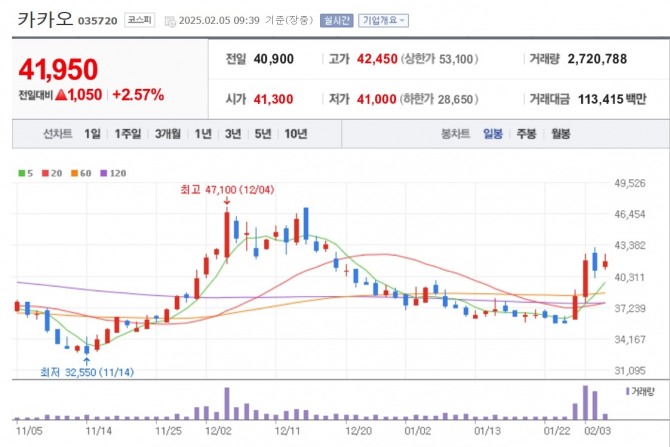670x447 pixels.
Task: Select the 1주일 line chart period
Action: pos(128,134)
